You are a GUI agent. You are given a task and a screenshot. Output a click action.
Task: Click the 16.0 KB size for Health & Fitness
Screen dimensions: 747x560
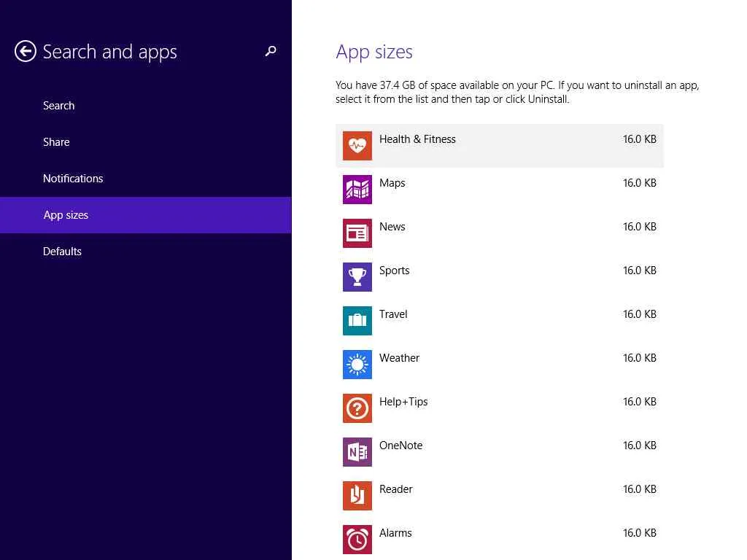pos(639,139)
